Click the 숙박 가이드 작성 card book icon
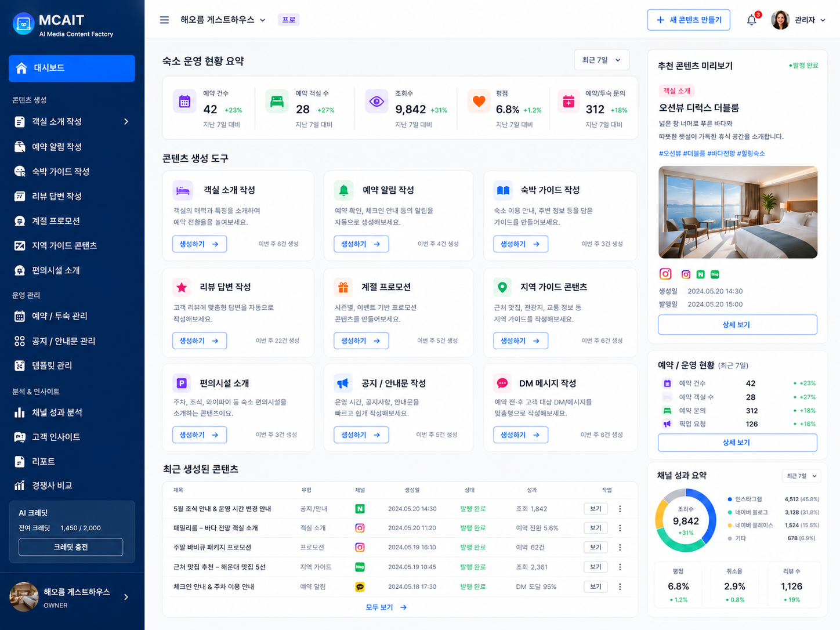The height and width of the screenshot is (630, 840). click(503, 190)
